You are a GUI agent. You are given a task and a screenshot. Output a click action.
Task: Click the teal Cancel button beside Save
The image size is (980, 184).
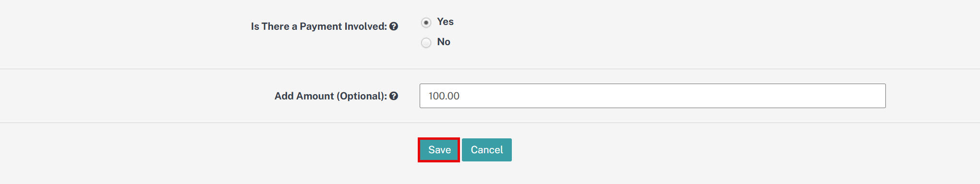487,150
